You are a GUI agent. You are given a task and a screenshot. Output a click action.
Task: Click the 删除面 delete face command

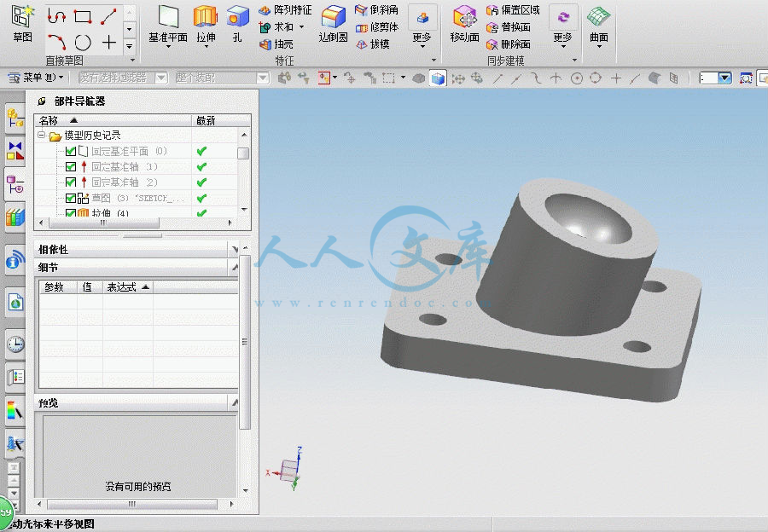pos(509,44)
